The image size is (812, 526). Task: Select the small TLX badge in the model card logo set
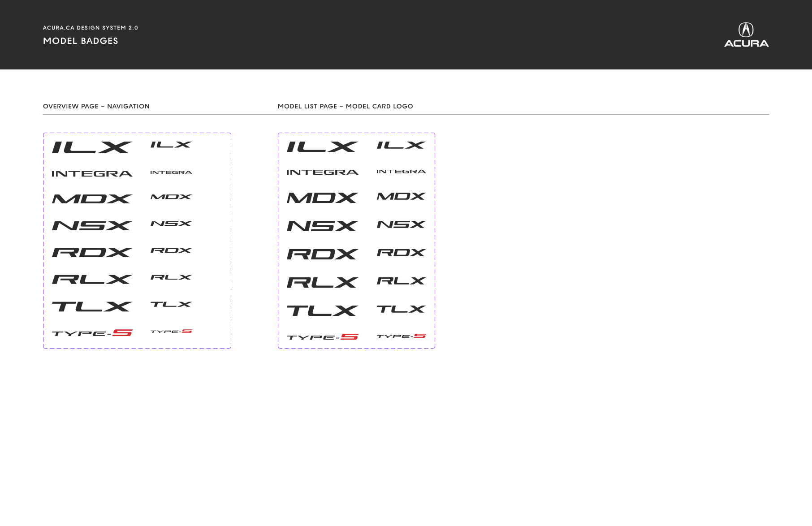pyautogui.click(x=401, y=309)
